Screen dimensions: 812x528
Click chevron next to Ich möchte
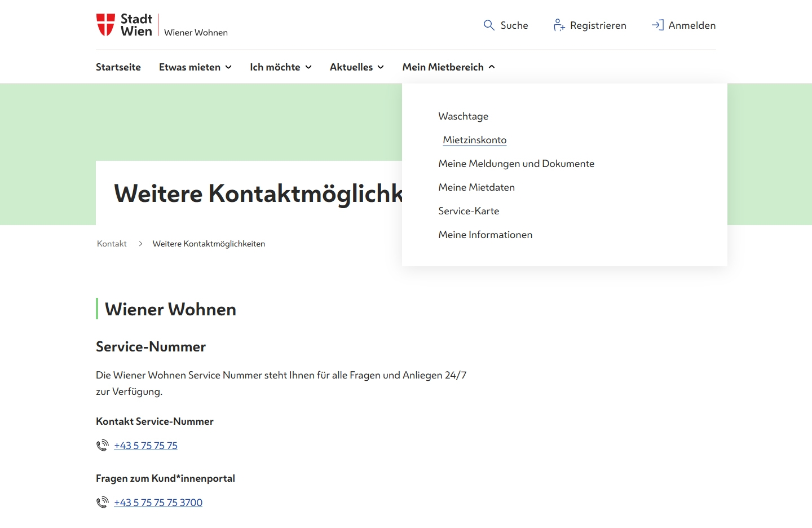(x=308, y=67)
